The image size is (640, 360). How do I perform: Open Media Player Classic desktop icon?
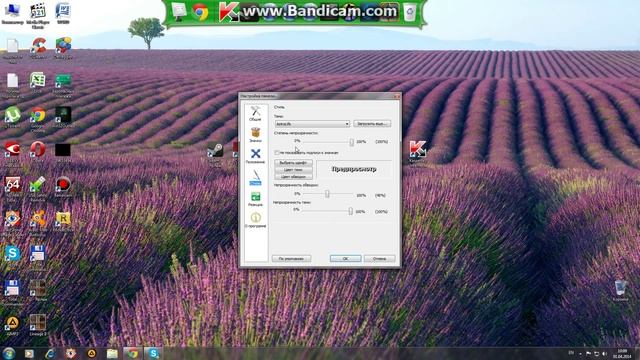pyautogui.click(x=38, y=16)
